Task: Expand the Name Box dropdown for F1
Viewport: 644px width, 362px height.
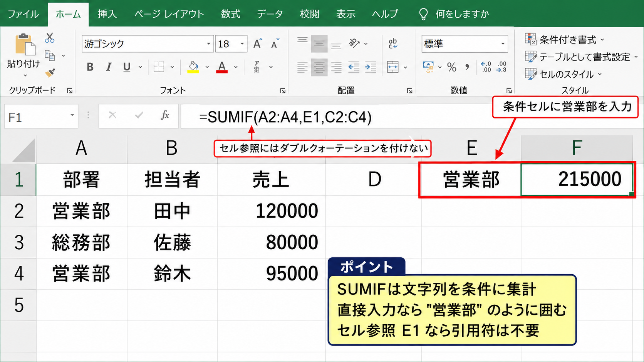Action: pos(72,115)
